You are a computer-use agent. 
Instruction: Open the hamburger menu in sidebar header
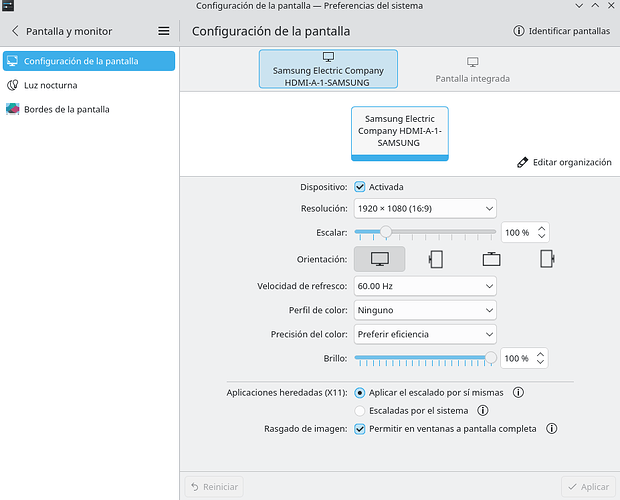[164, 31]
